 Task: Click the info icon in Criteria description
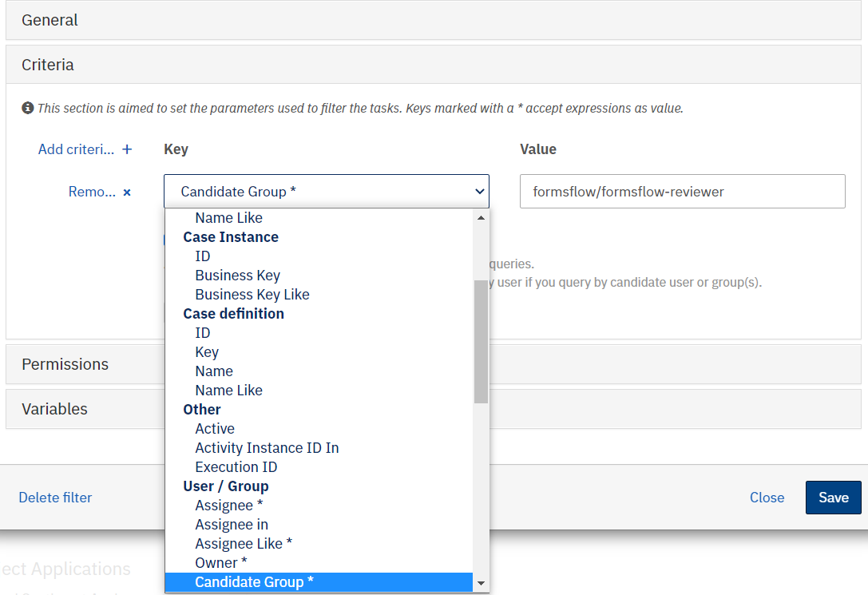point(28,108)
